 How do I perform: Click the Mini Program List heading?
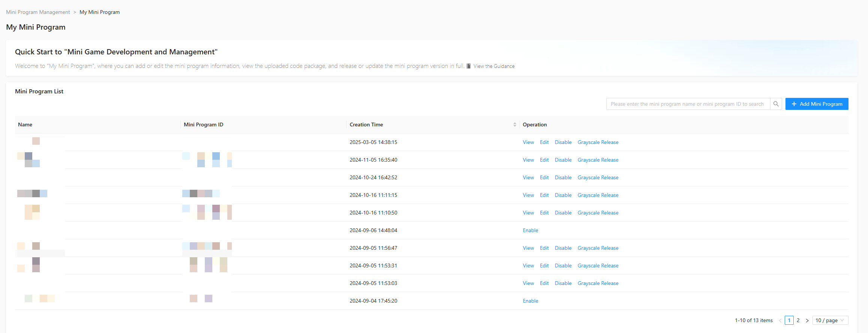(39, 91)
